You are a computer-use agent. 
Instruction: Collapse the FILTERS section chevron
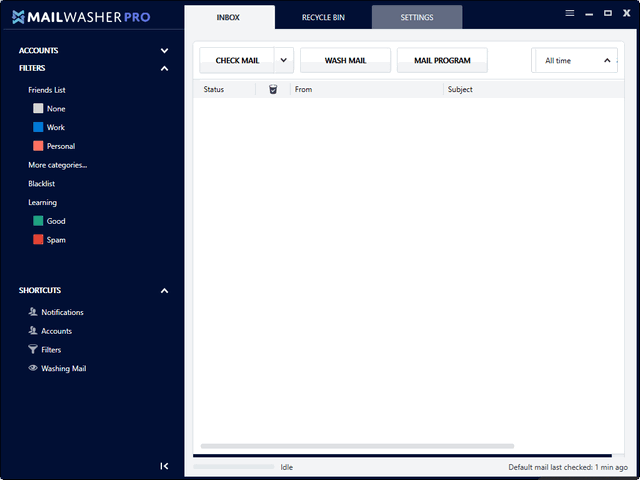point(164,68)
